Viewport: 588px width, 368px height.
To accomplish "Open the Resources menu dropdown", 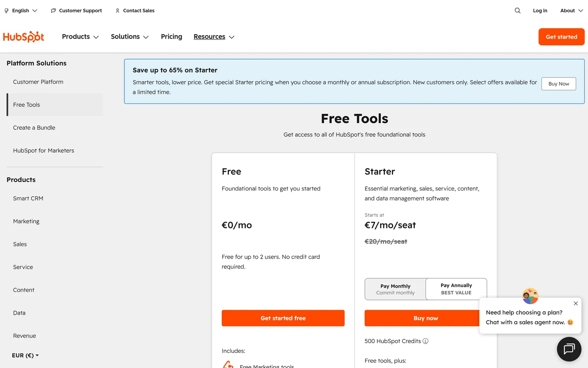I will 214,37.
